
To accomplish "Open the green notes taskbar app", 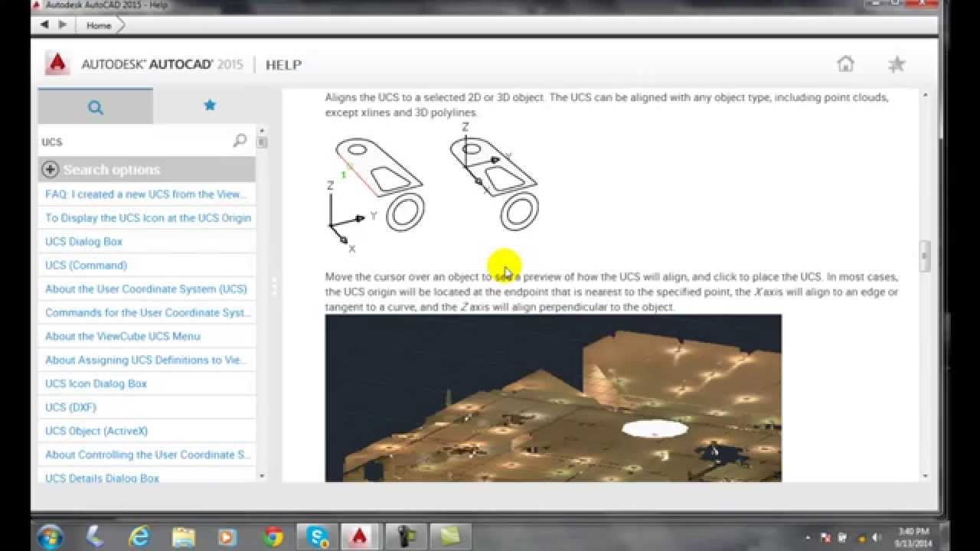I will [449, 536].
